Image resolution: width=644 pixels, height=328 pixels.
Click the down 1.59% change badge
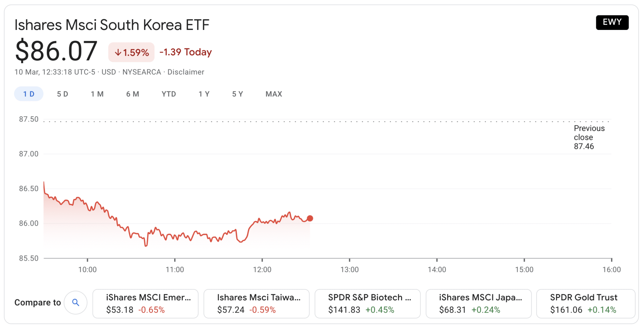131,52
